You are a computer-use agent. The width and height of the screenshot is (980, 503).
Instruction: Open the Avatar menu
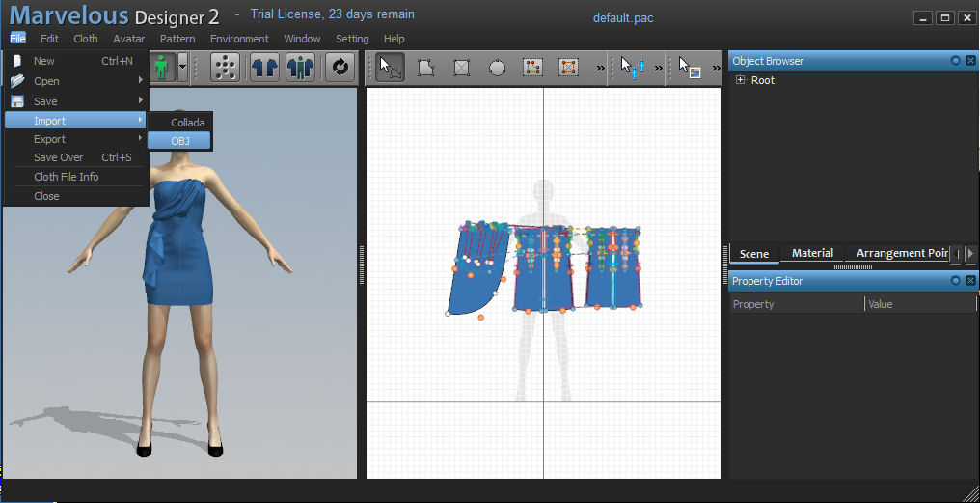pos(128,39)
